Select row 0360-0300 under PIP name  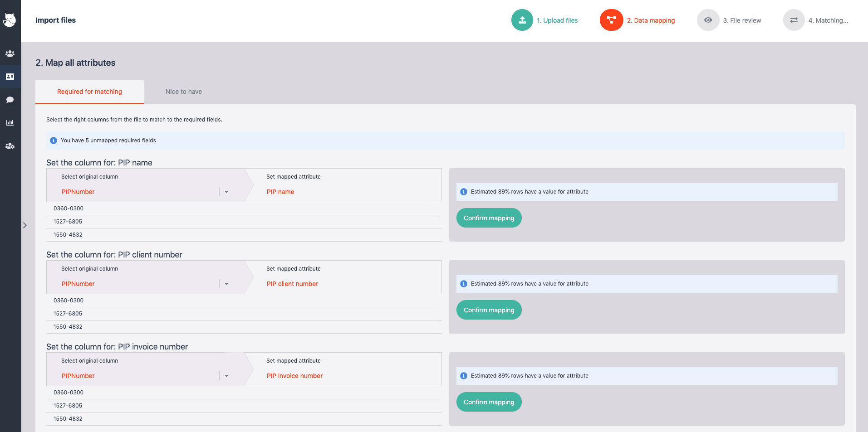pos(244,209)
